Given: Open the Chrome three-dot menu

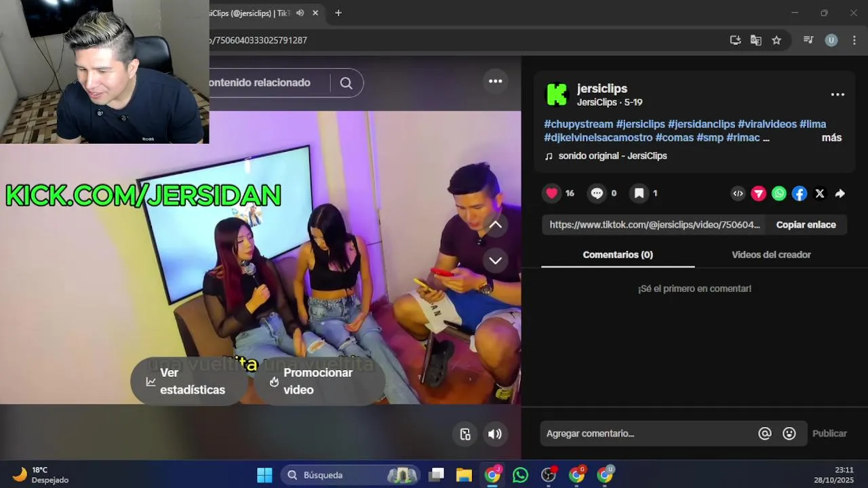Looking at the screenshot, I should click(853, 40).
